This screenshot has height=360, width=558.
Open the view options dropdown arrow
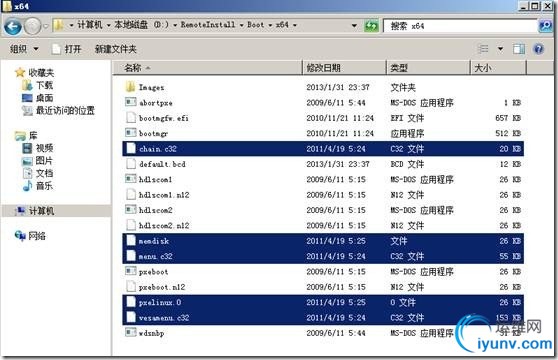pos(500,49)
